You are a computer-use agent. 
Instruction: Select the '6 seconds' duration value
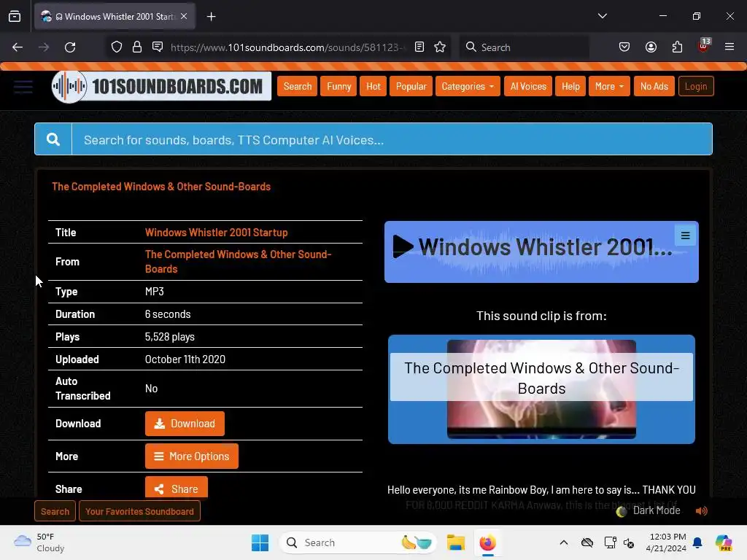168,314
